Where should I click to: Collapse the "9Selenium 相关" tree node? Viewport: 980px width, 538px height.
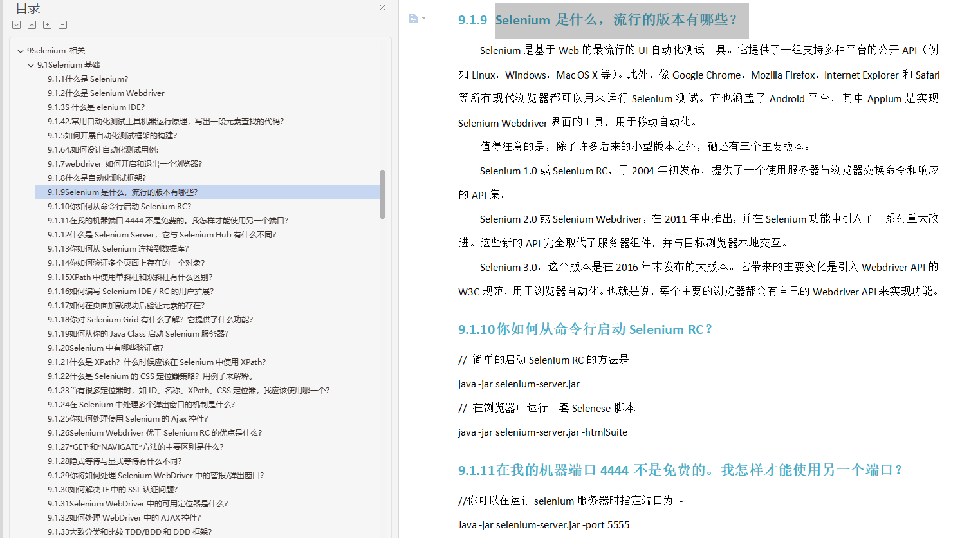pos(20,50)
